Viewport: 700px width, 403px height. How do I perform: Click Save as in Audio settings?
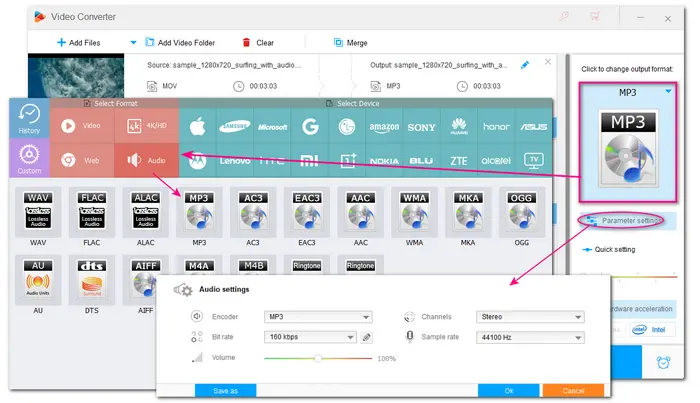point(225,390)
